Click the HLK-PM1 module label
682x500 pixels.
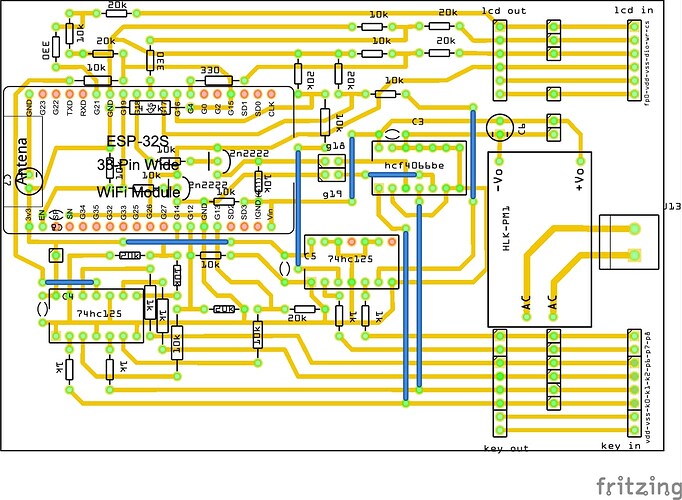pyautogui.click(x=506, y=228)
